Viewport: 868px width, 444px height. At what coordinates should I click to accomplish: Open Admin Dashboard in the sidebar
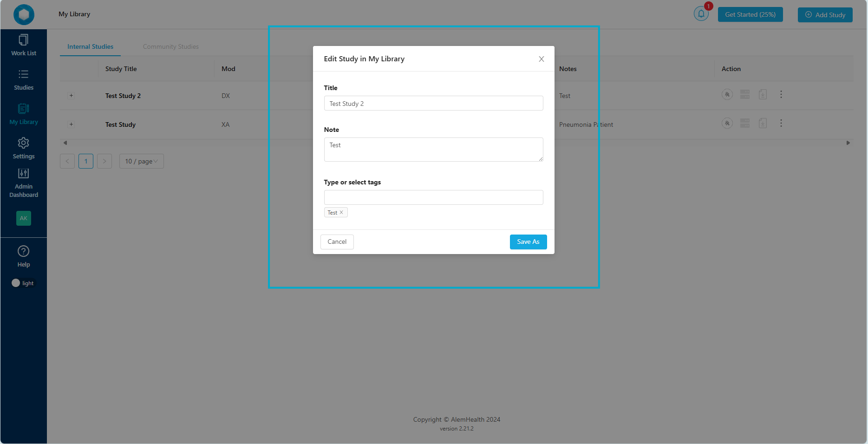pos(24,183)
